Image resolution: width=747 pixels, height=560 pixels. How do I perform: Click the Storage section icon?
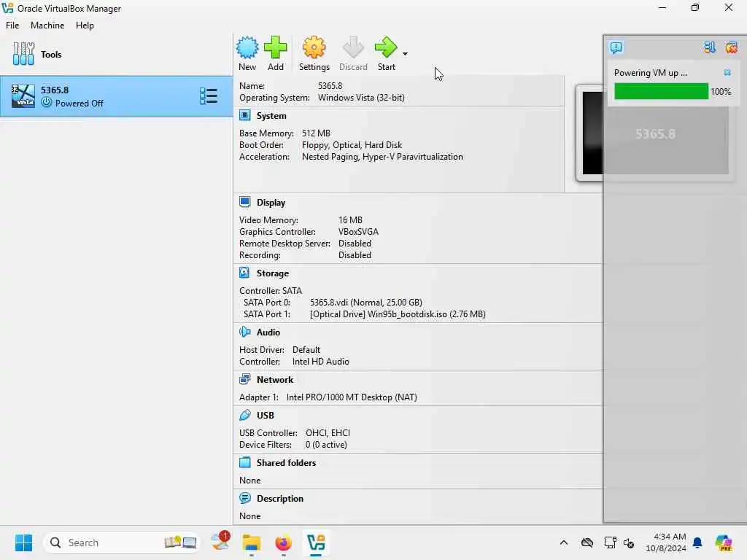click(244, 273)
